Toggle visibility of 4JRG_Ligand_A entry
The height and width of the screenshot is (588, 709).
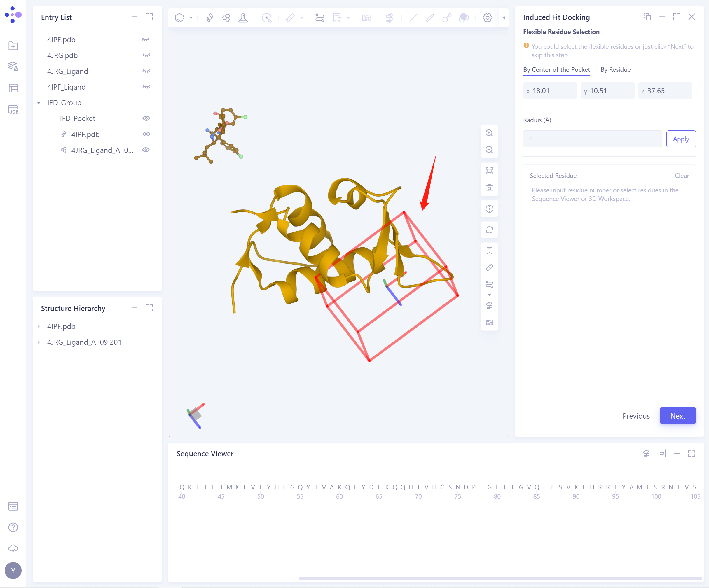coord(146,150)
